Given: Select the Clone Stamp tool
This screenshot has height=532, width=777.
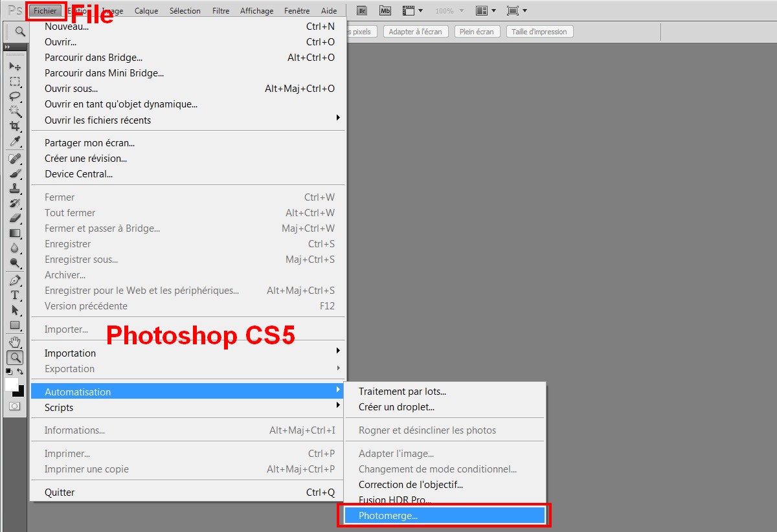Looking at the screenshot, I should coord(15,188).
